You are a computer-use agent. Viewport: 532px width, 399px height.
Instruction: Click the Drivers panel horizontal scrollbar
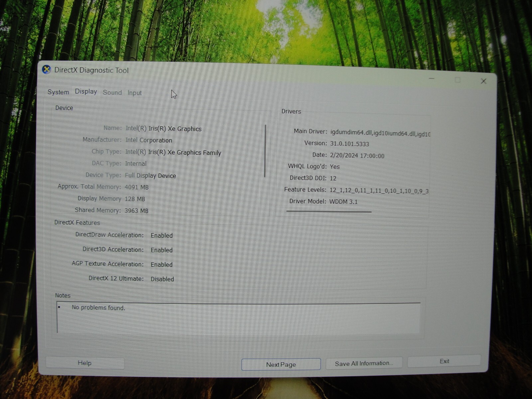point(329,211)
